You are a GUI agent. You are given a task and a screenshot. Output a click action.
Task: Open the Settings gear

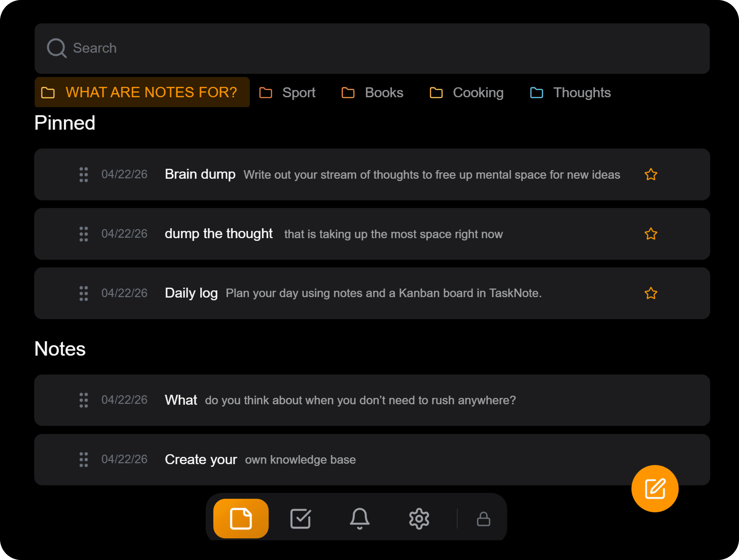pyautogui.click(x=419, y=518)
